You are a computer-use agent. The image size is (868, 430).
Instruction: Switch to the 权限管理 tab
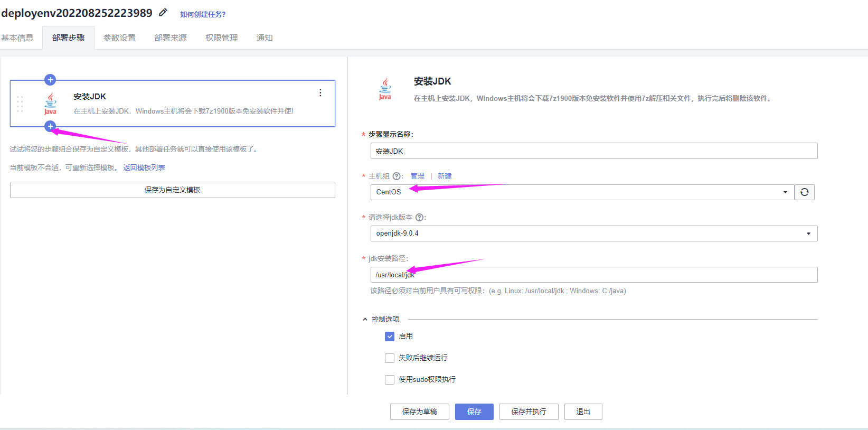[x=222, y=38]
